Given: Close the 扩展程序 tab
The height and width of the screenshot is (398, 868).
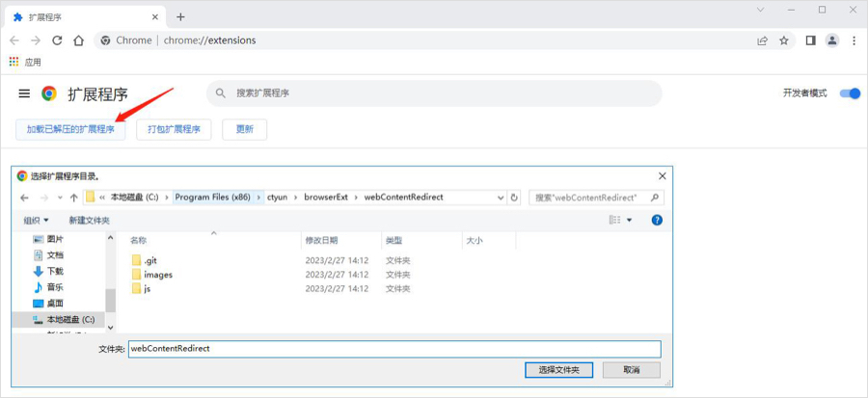Looking at the screenshot, I should (155, 17).
